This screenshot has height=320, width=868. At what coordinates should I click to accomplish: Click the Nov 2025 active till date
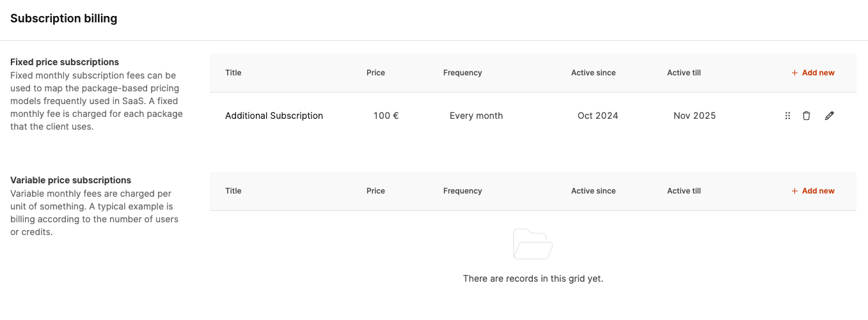[x=695, y=116]
